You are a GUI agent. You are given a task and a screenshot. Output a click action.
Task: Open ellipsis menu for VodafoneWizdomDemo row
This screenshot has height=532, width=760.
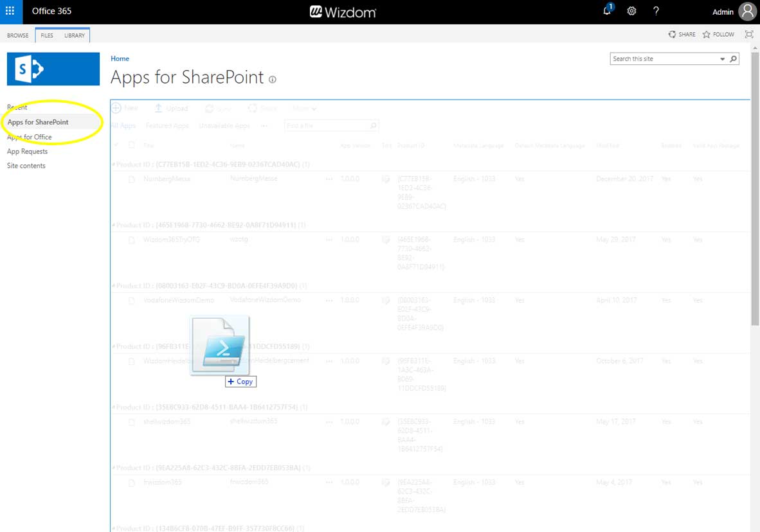pos(329,301)
